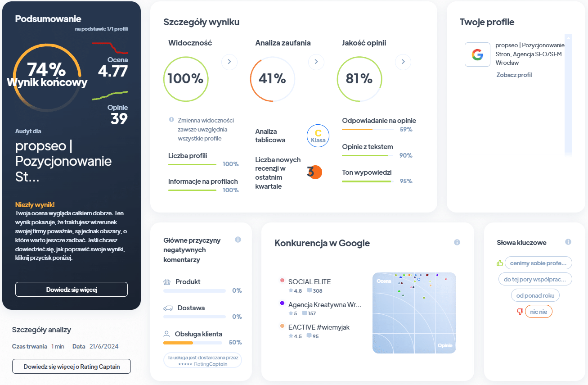Click the Dowiedz się więcej button
Screen dimensions: 588x385
pyautogui.click(x=72, y=290)
